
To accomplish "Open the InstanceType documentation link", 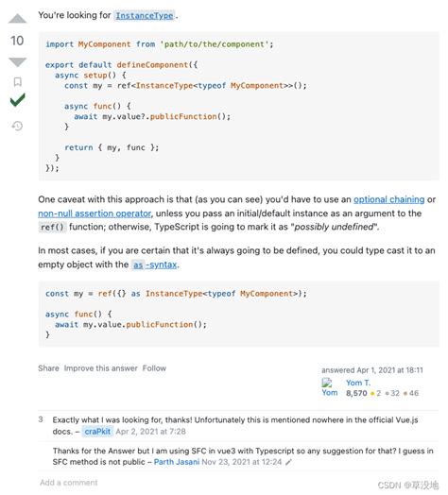I will pyautogui.click(x=145, y=15).
